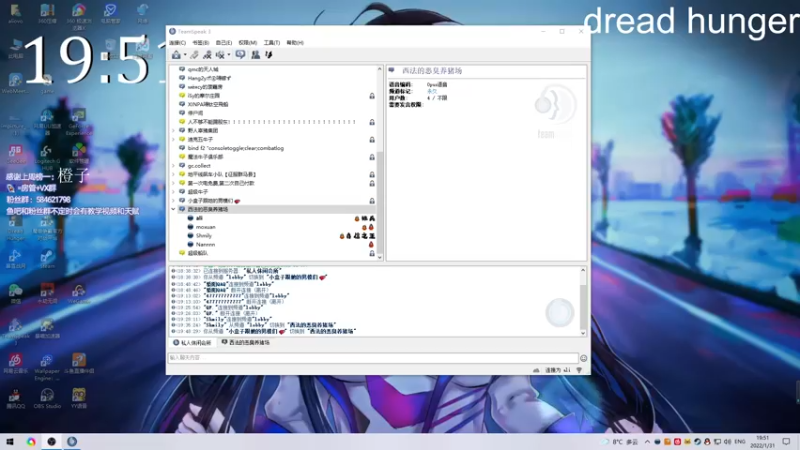The image size is (800, 450).
Task: Select the gc.collect channel
Action: 199,166
